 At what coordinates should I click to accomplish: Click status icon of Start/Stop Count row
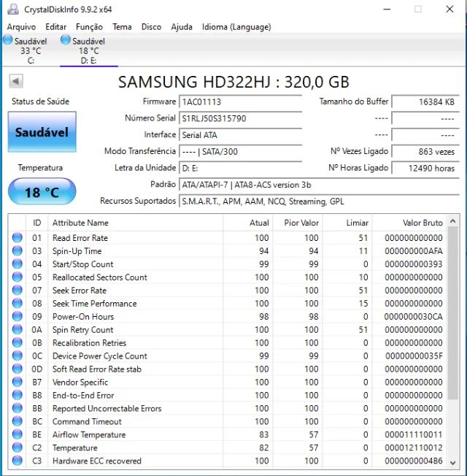pos(18,264)
